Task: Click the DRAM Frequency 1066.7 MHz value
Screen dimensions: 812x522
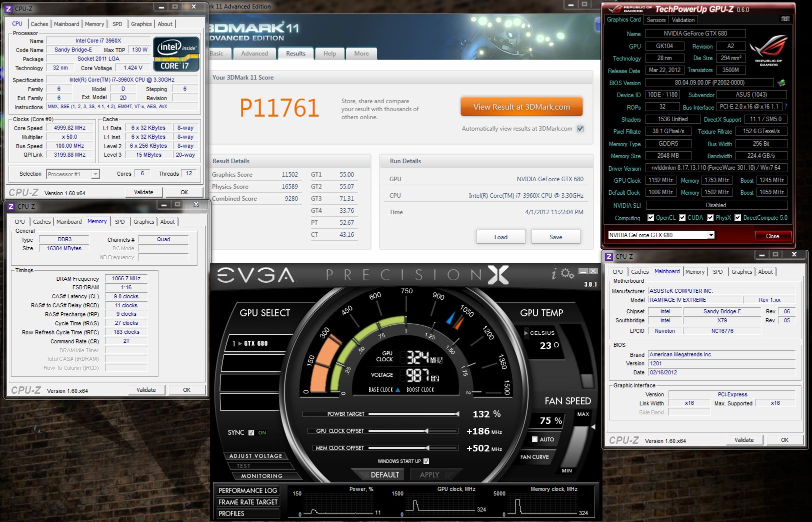Action: [126, 279]
